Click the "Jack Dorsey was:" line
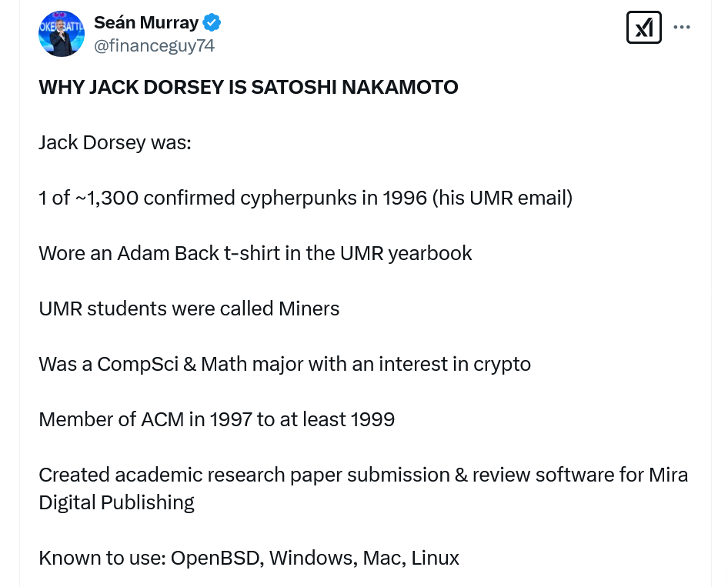The height and width of the screenshot is (587, 728). click(x=115, y=143)
